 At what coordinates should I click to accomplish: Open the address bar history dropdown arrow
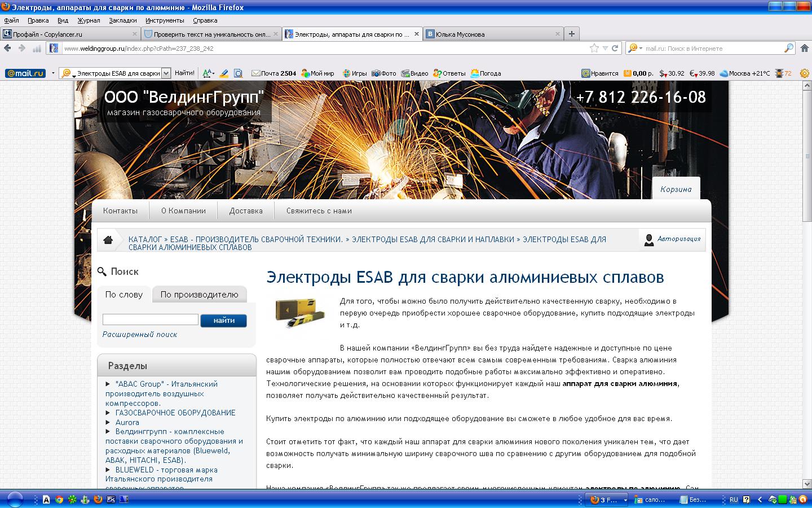605,49
